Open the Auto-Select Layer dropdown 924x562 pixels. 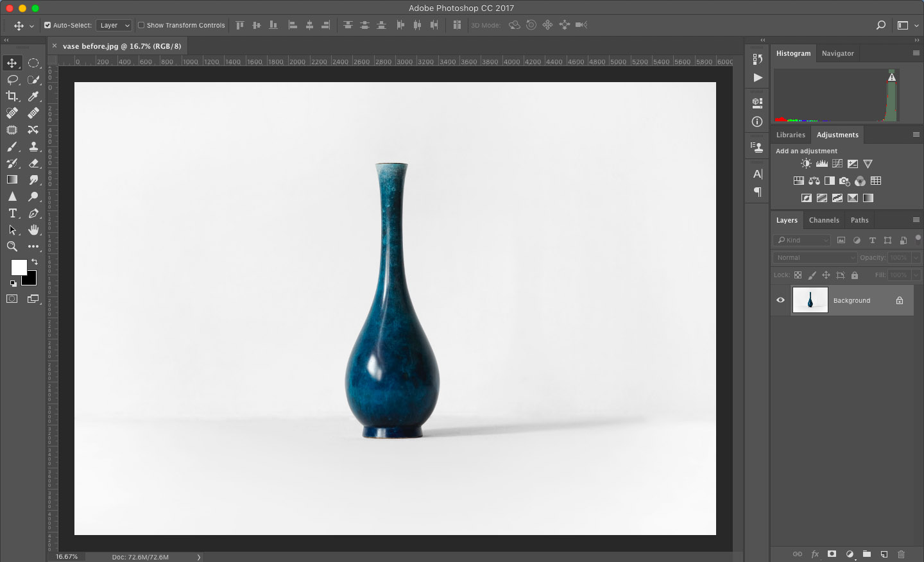click(114, 25)
